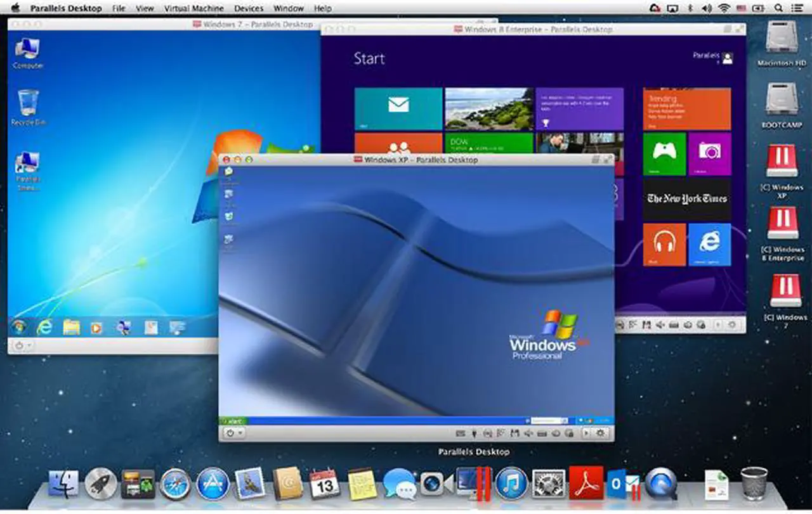
Task: Open Xbox Games green tile in Windows 8
Action: point(664,154)
